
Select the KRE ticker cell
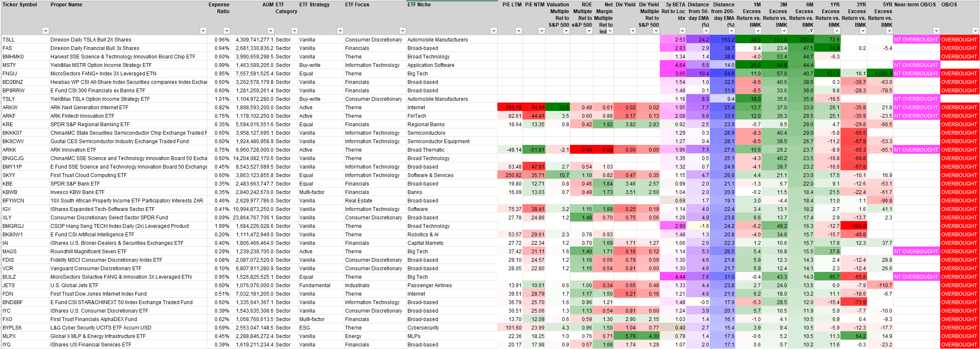(x=25, y=125)
